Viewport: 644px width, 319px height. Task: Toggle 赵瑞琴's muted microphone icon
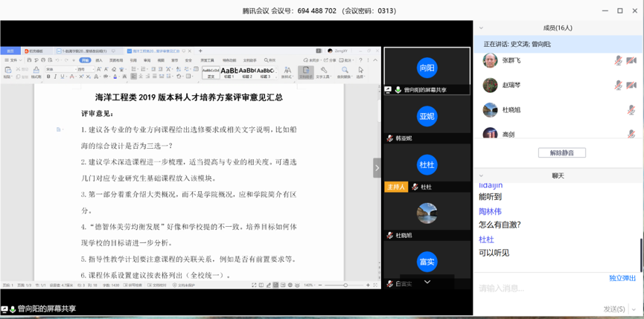(618, 85)
